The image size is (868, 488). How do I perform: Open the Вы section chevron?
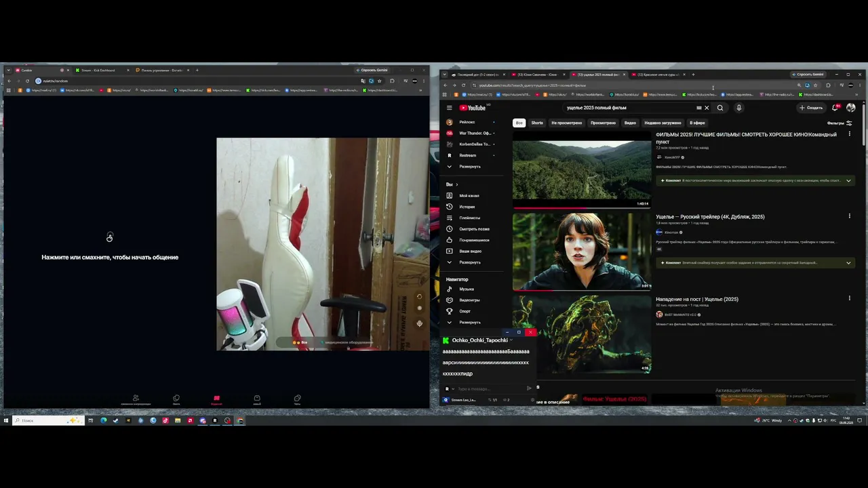[x=456, y=184]
